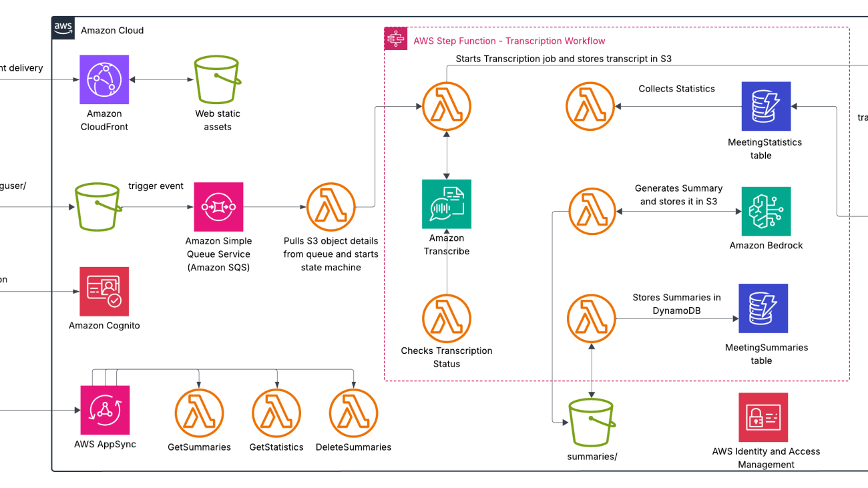Click the 'Amazon Cognito' caption
This screenshot has height=488, width=868.
104,326
